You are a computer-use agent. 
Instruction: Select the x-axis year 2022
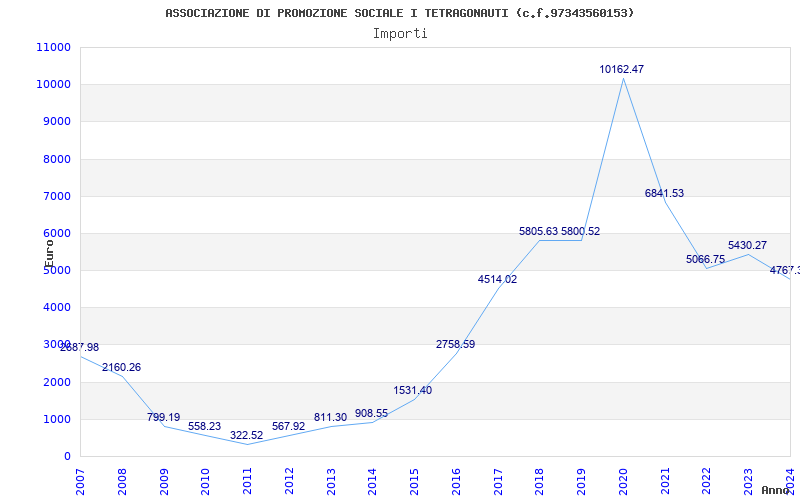coord(707,482)
